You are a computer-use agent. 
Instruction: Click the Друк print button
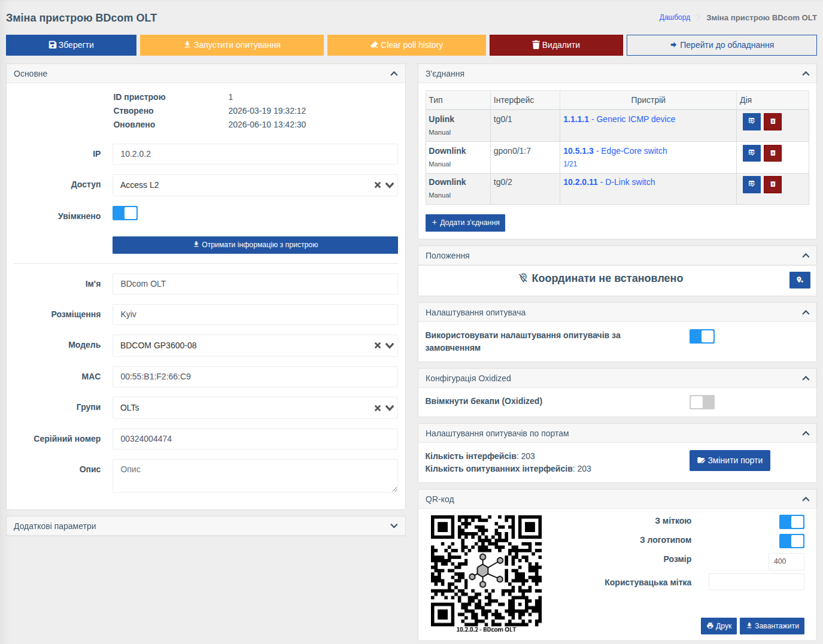718,626
